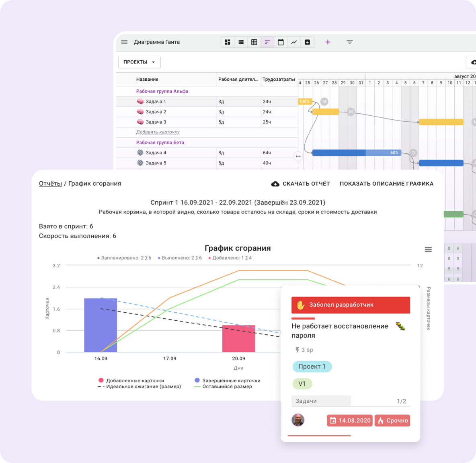
Task: Click the Добавить карточку link
Action: click(158, 132)
